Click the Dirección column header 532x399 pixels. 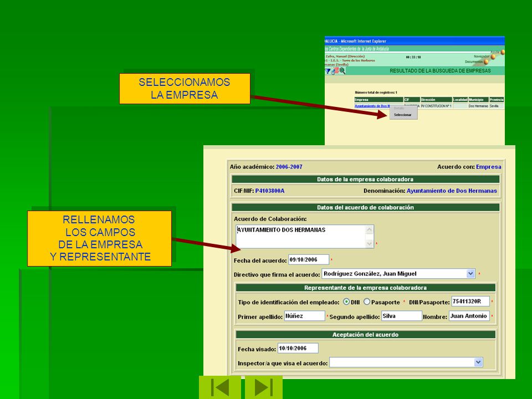436,100
